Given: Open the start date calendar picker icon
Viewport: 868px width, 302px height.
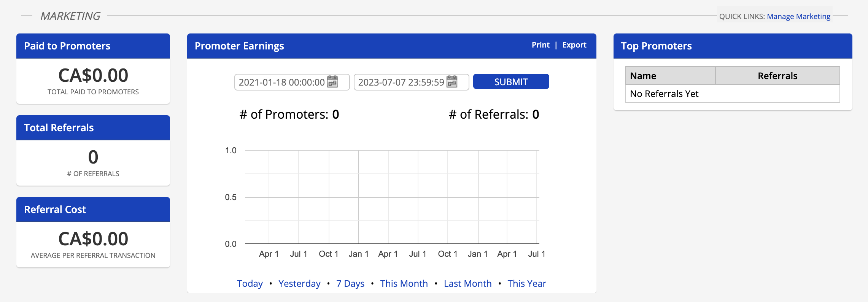Looking at the screenshot, I should pyautogui.click(x=332, y=82).
